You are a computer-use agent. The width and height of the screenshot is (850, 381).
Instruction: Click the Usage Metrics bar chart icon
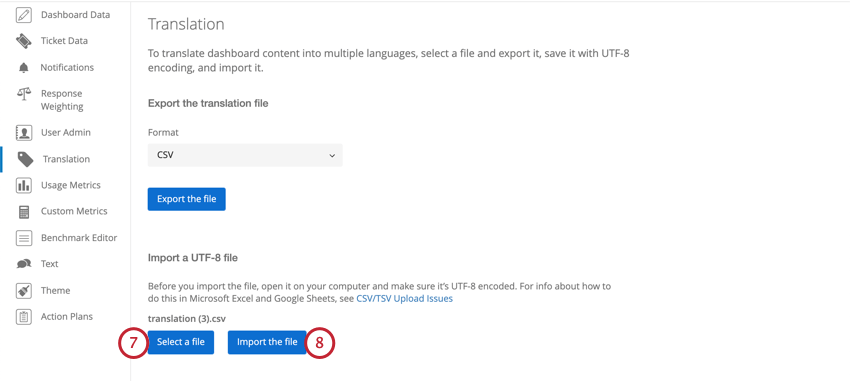tap(24, 185)
